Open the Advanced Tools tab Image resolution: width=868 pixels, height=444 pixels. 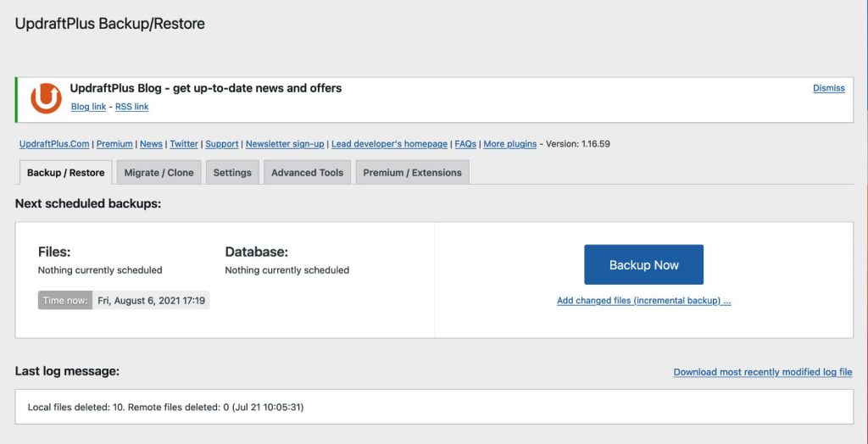click(307, 172)
